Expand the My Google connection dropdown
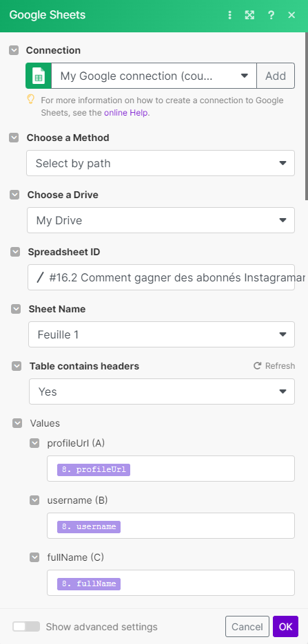 pyautogui.click(x=154, y=76)
